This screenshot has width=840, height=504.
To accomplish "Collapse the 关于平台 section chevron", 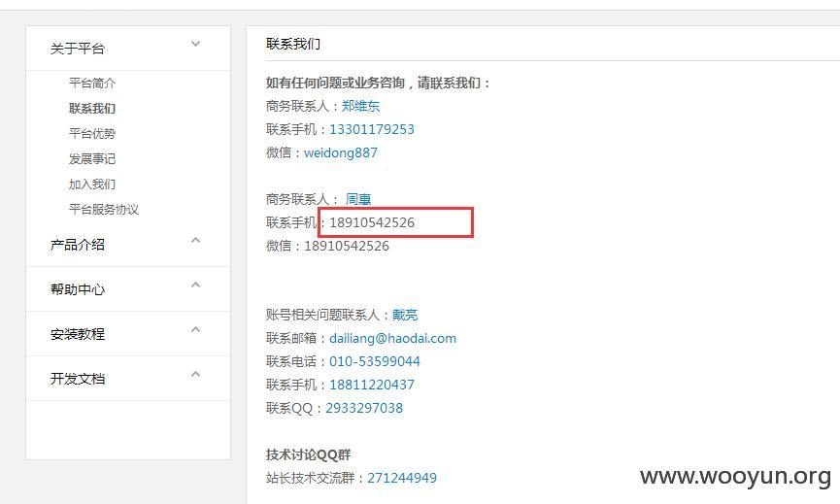I will point(195,44).
